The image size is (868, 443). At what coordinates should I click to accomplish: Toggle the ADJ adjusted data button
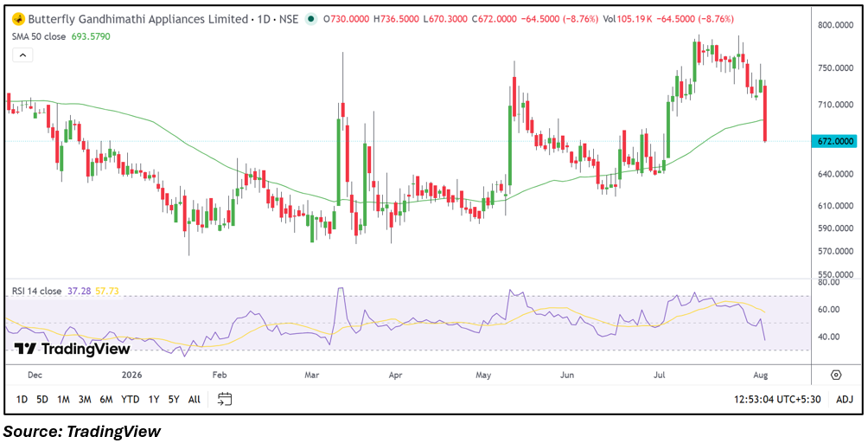(845, 399)
